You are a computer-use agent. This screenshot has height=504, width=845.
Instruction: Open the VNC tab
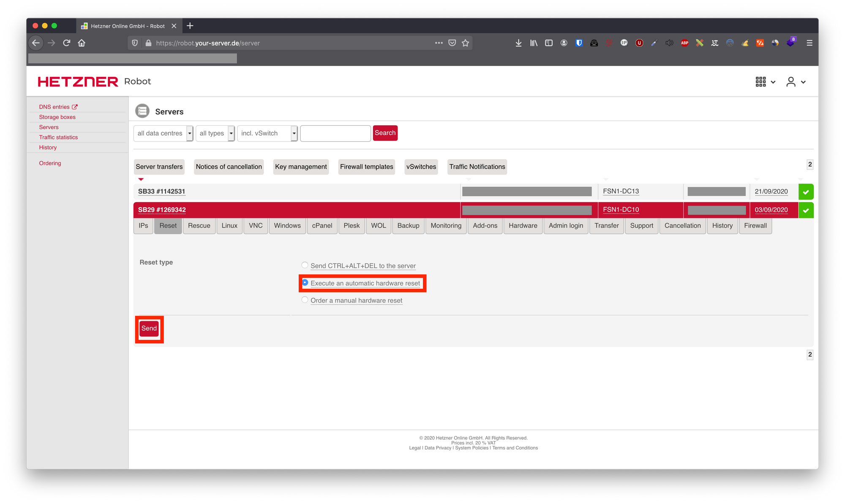click(256, 226)
